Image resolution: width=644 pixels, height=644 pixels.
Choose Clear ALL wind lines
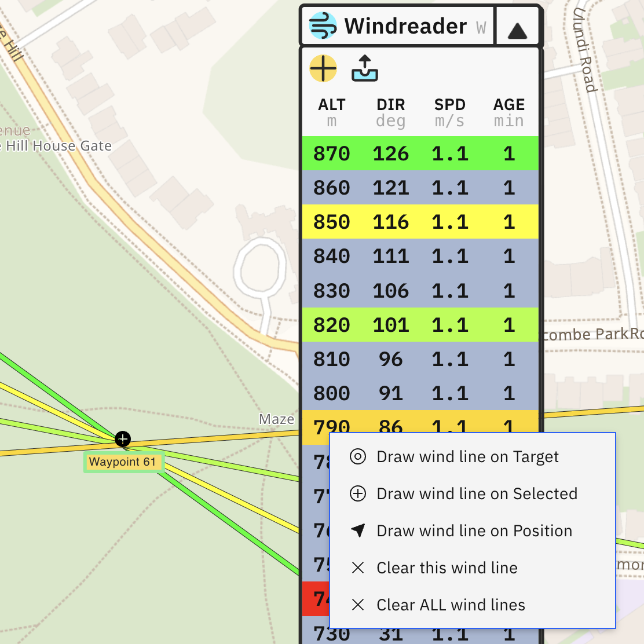[x=473, y=605]
